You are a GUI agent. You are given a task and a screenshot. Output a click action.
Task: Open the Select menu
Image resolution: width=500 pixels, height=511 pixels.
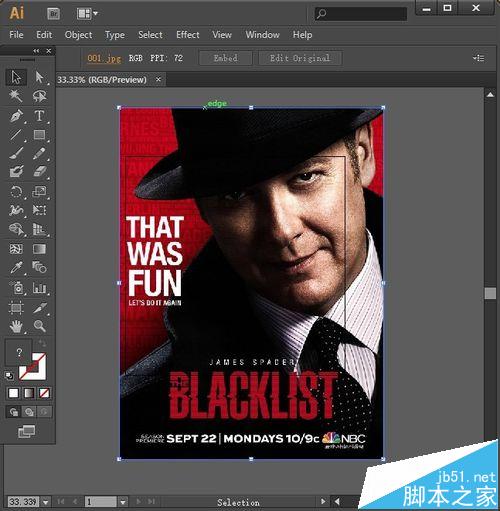pos(150,35)
